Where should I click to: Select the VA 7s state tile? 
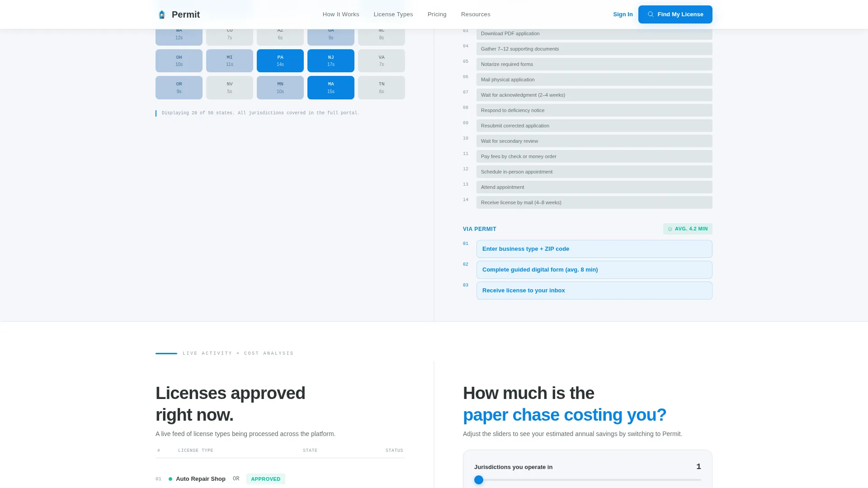click(x=382, y=61)
